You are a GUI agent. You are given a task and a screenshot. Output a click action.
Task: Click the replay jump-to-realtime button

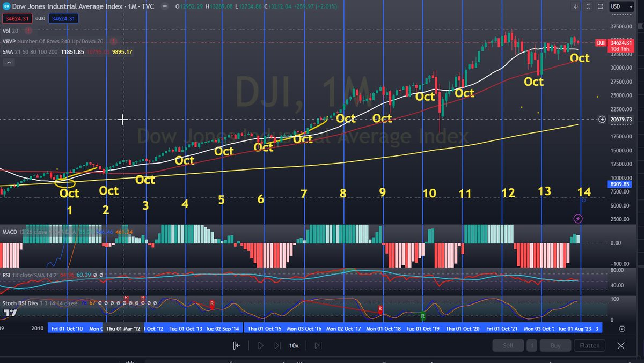coord(318,345)
